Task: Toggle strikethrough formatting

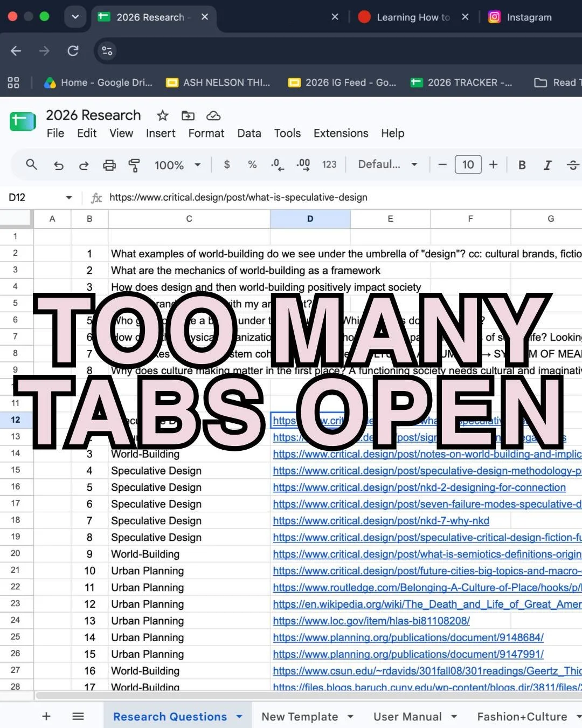Action: click(x=573, y=165)
